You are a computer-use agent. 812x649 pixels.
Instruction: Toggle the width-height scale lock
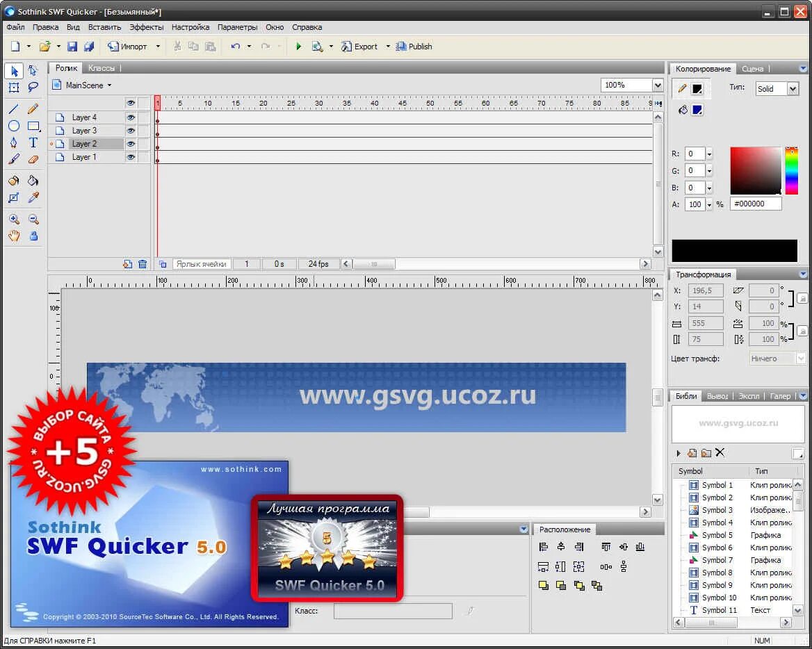coord(802,331)
